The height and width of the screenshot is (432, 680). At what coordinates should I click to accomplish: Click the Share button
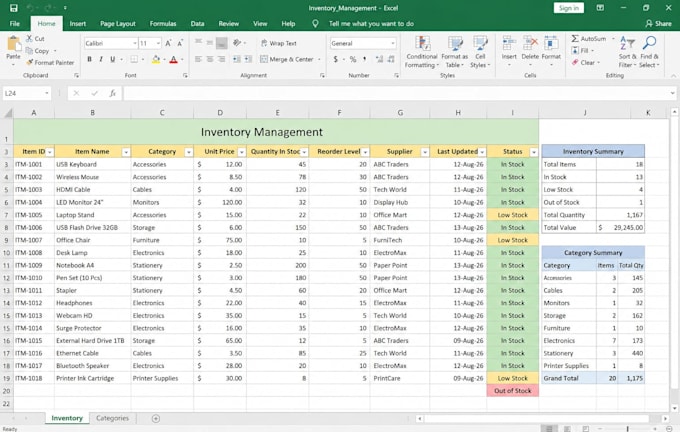(x=658, y=23)
